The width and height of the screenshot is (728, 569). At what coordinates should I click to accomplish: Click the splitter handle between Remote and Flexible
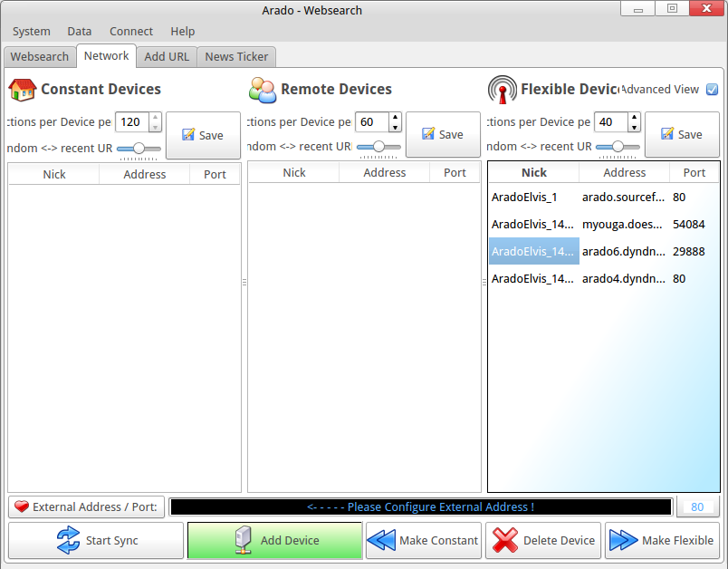(484, 282)
